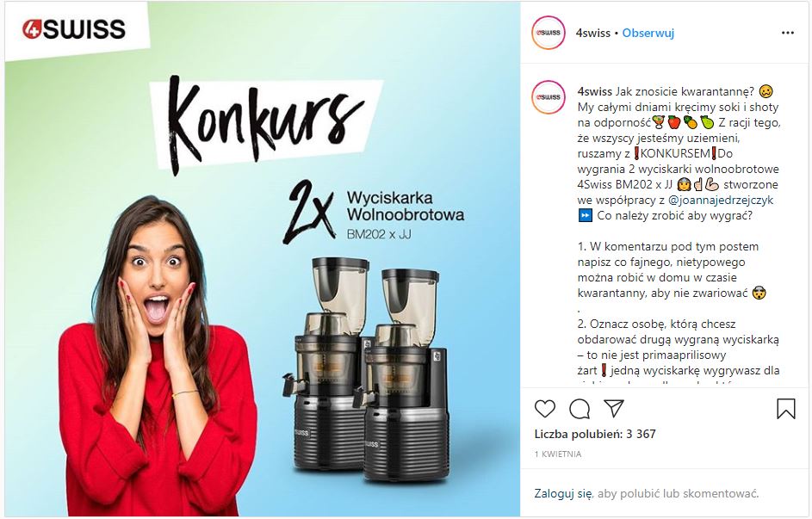812x519 pixels.
Task: Click the 4swiss avatar next to caption
Action: pyautogui.click(x=549, y=97)
